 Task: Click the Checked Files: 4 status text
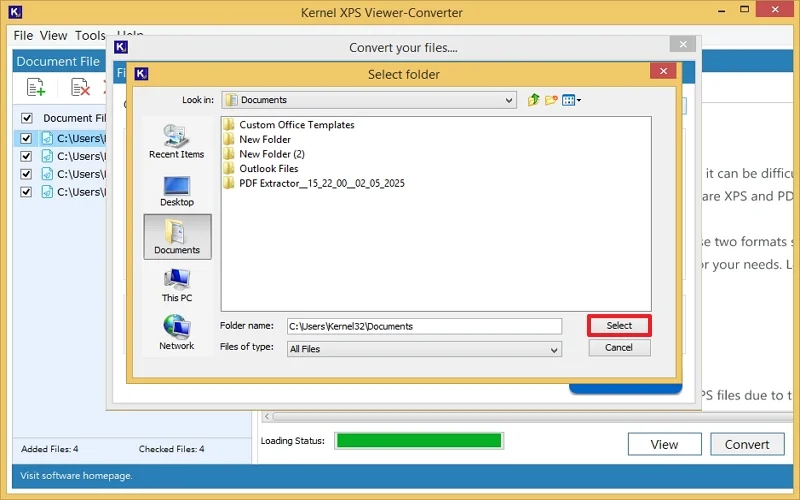click(x=171, y=449)
